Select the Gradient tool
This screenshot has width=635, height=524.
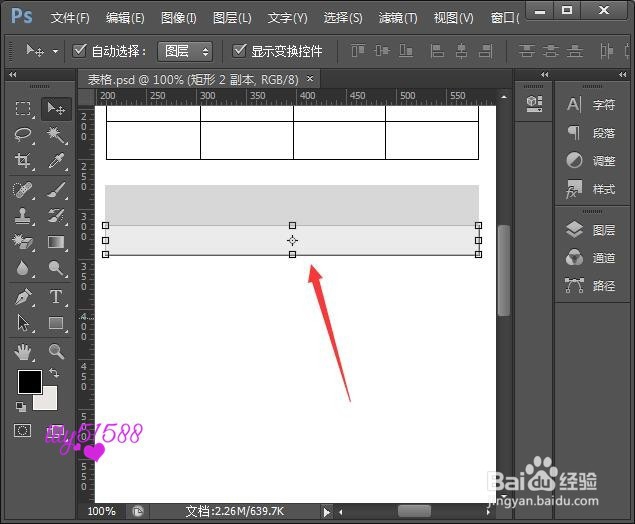56,242
